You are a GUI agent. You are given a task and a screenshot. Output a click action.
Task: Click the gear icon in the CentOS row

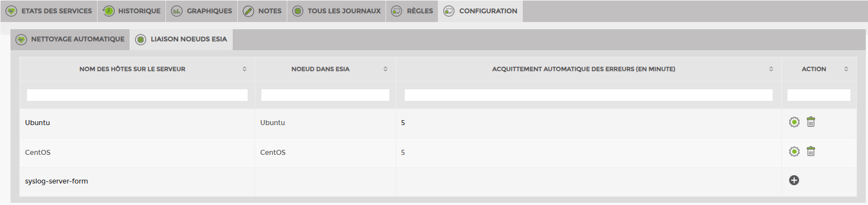pos(794,152)
